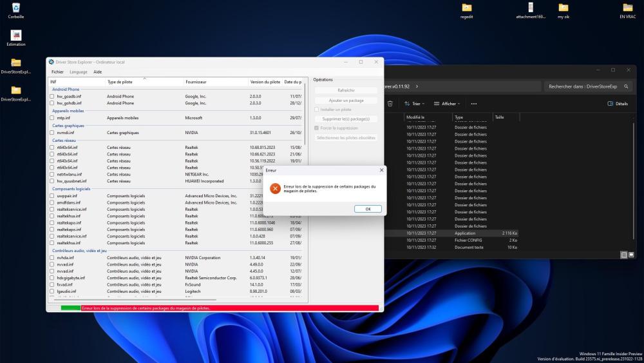Click the breadcrumb chevron after the folder path
Viewport: 644px width, 363px height.
417,86
